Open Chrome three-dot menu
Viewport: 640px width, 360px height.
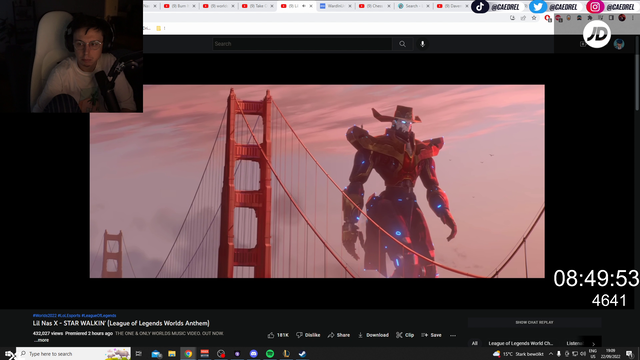click(x=633, y=18)
